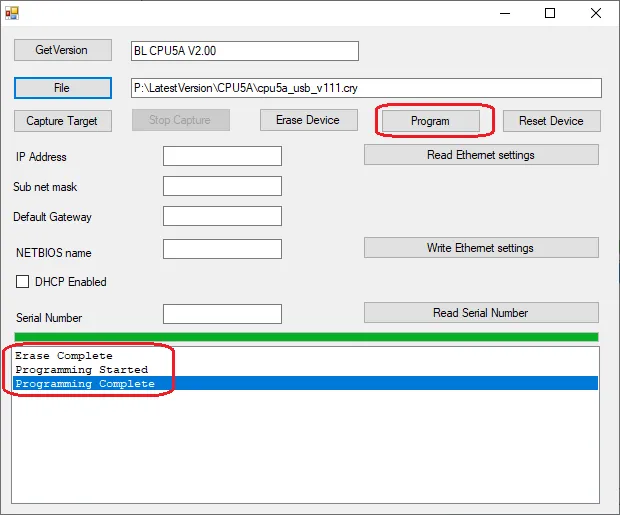Viewport: 620px width, 515px height.
Task: Focus the Default Gateway field
Action: tap(222, 216)
